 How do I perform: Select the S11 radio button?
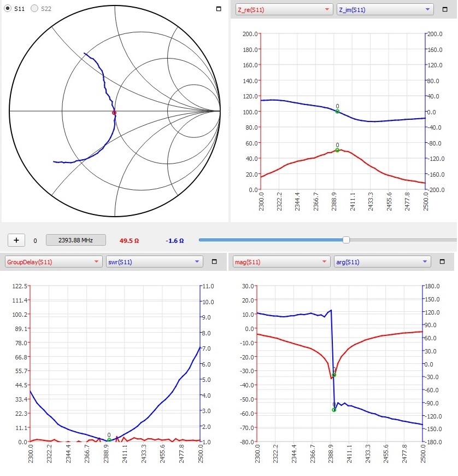click(8, 9)
